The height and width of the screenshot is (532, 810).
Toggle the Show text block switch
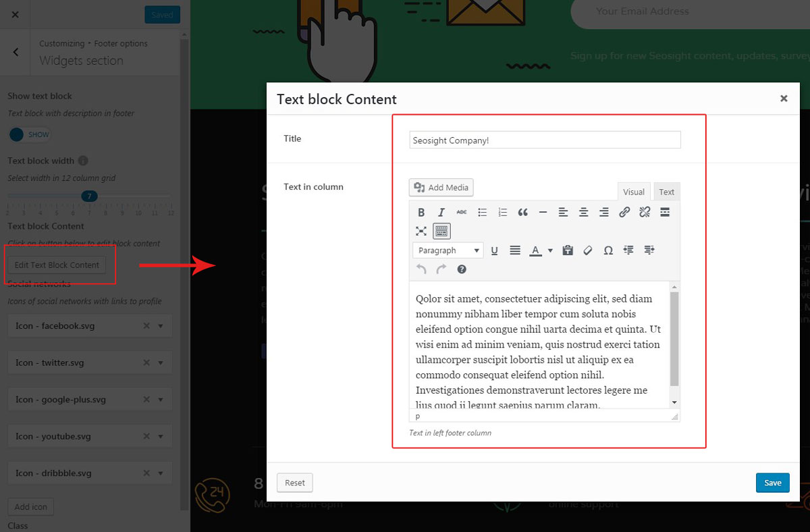coord(30,134)
